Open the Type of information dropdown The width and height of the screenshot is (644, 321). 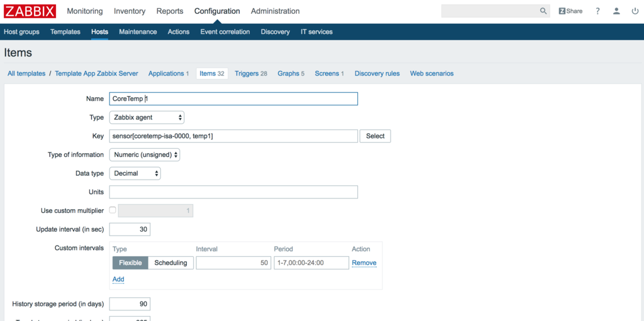coord(145,155)
